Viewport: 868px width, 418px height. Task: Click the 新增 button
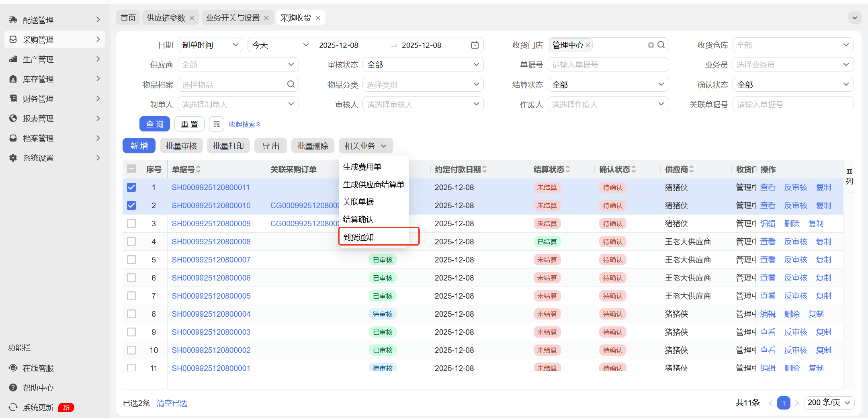pyautogui.click(x=139, y=146)
